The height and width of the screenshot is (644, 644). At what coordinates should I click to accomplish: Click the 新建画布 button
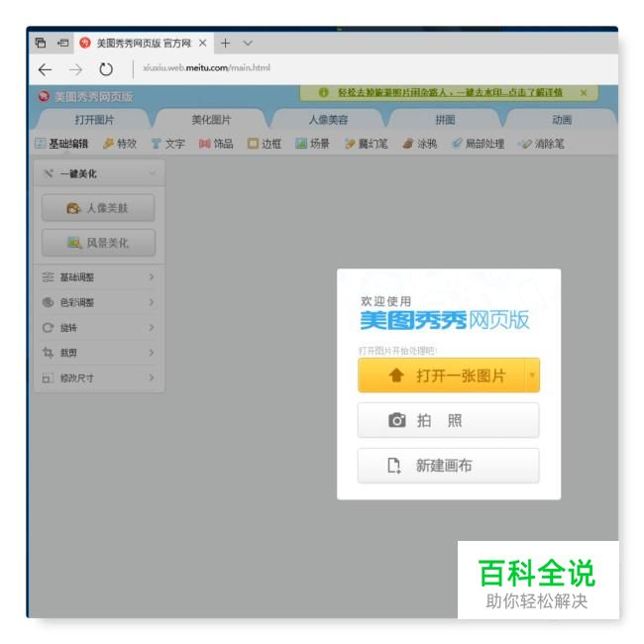(449, 466)
